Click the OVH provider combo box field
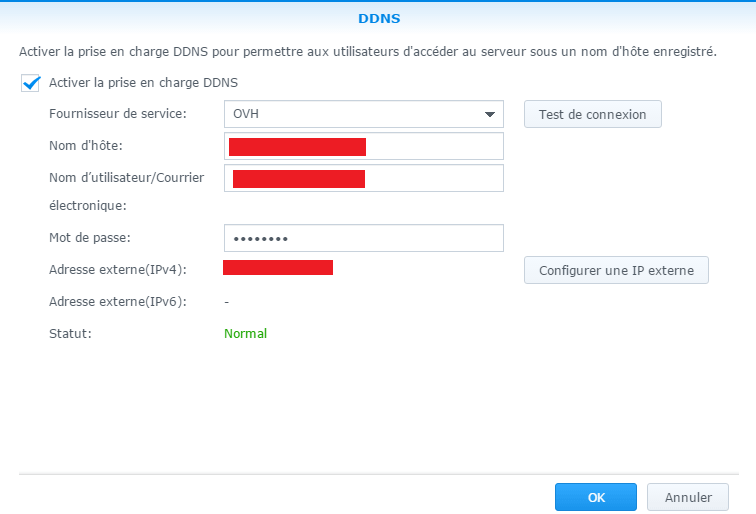The width and height of the screenshot is (756, 514). 350,114
